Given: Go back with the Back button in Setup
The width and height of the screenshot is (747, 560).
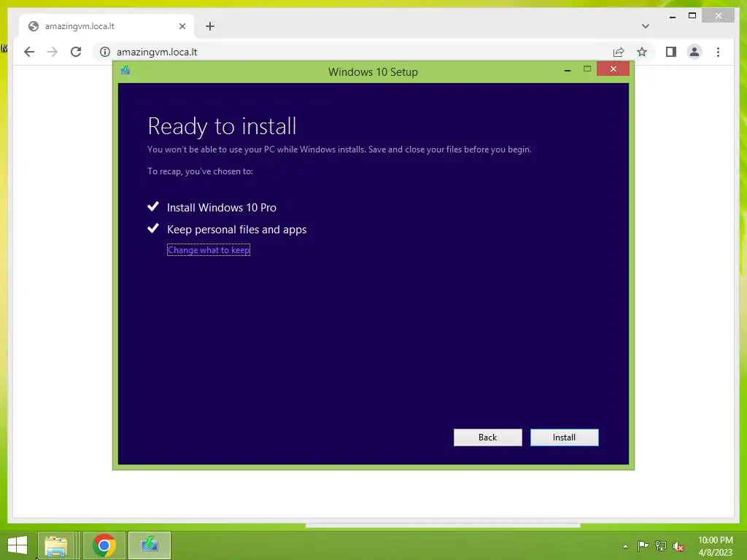Looking at the screenshot, I should (487, 437).
